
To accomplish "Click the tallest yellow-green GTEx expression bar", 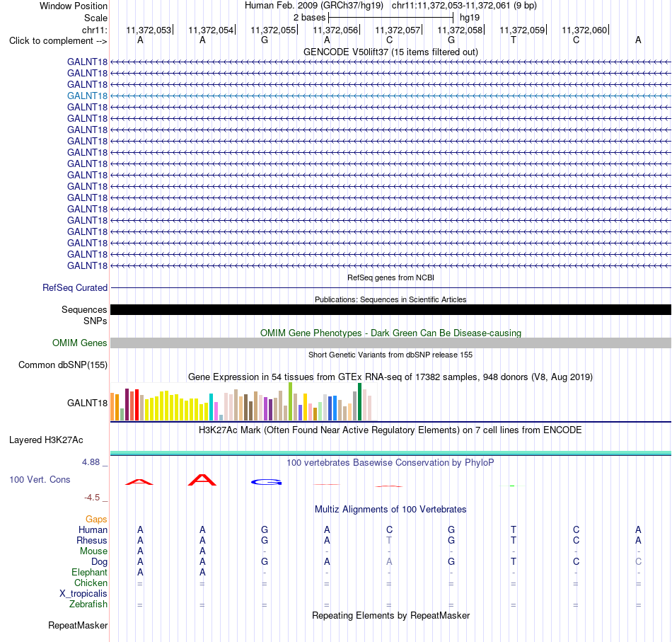I will 291,401.
